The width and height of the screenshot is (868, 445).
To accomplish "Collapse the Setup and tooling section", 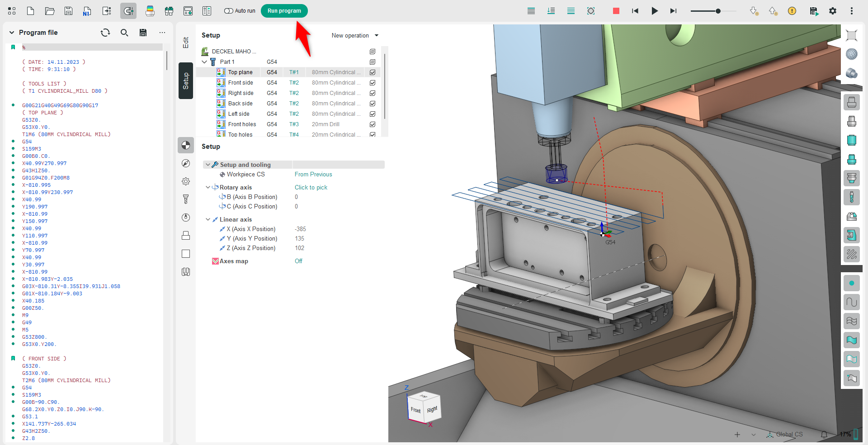I will [208, 165].
